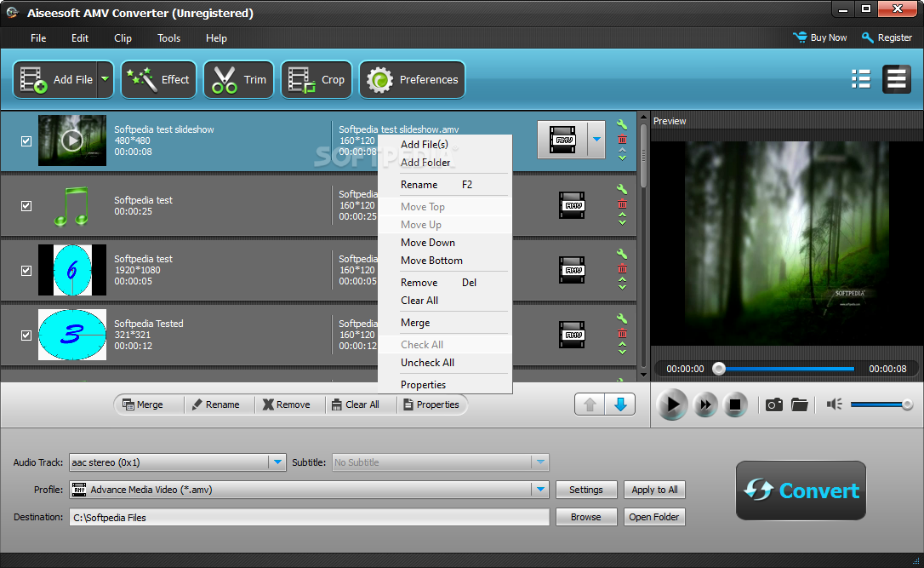Delete Softpedia Tested with trash icon

(622, 333)
